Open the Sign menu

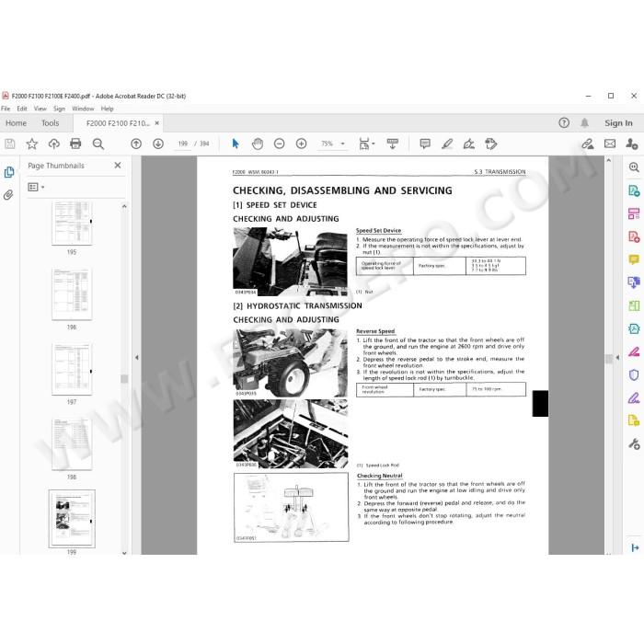(59, 109)
